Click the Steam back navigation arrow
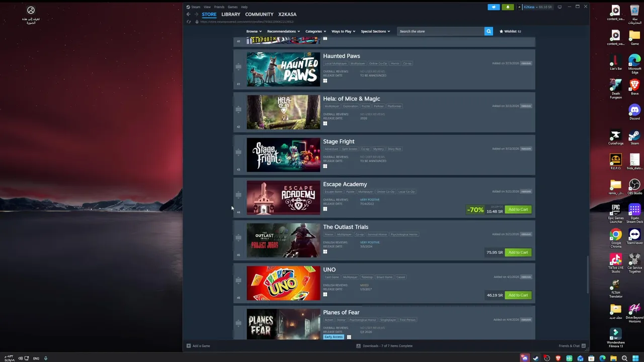 189,14
